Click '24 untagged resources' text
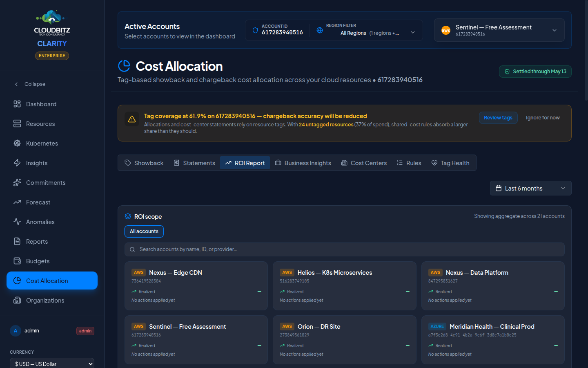The image size is (588, 368). pos(326,125)
